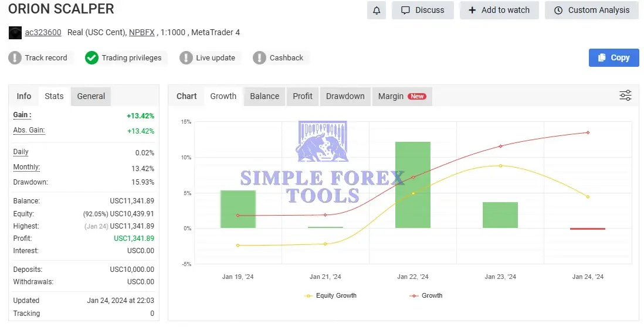Click the Add to watch button
Viewport: 644px width, 327px height.
499,10
